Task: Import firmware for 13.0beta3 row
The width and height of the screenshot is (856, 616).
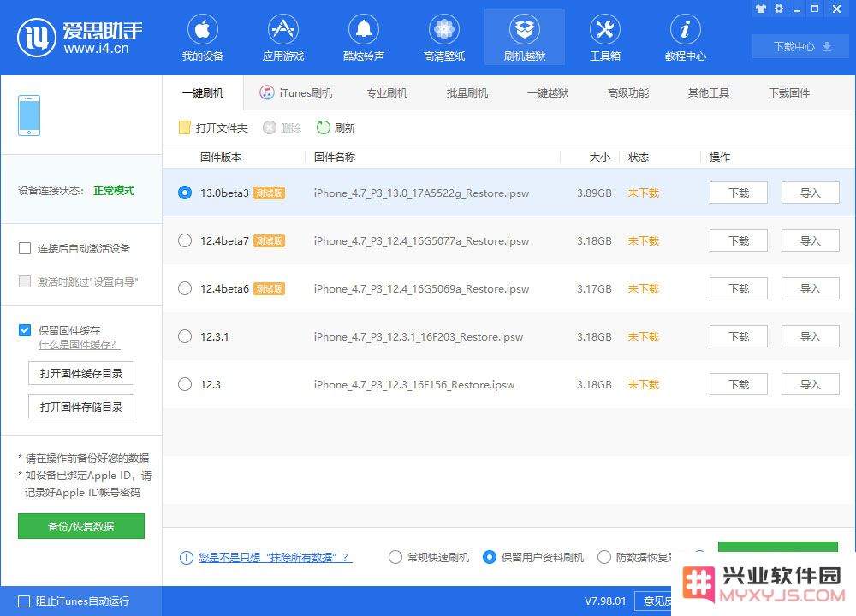Action: click(810, 192)
